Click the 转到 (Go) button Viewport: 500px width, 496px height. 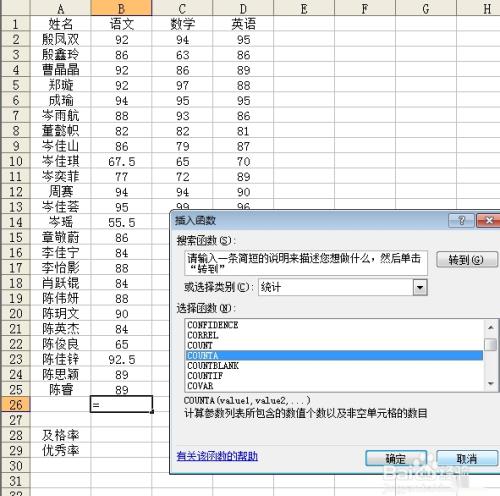click(466, 260)
